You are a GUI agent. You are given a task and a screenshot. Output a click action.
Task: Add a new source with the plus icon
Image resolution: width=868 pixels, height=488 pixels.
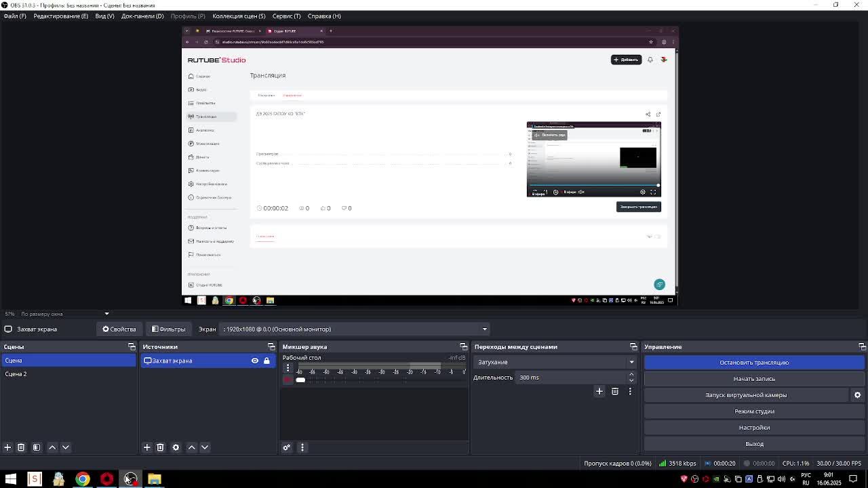coord(146,447)
